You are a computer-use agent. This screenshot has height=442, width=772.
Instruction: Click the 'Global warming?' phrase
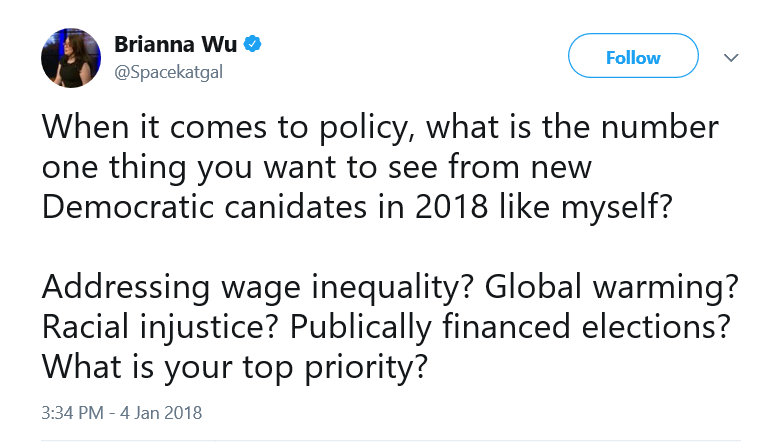(611, 287)
